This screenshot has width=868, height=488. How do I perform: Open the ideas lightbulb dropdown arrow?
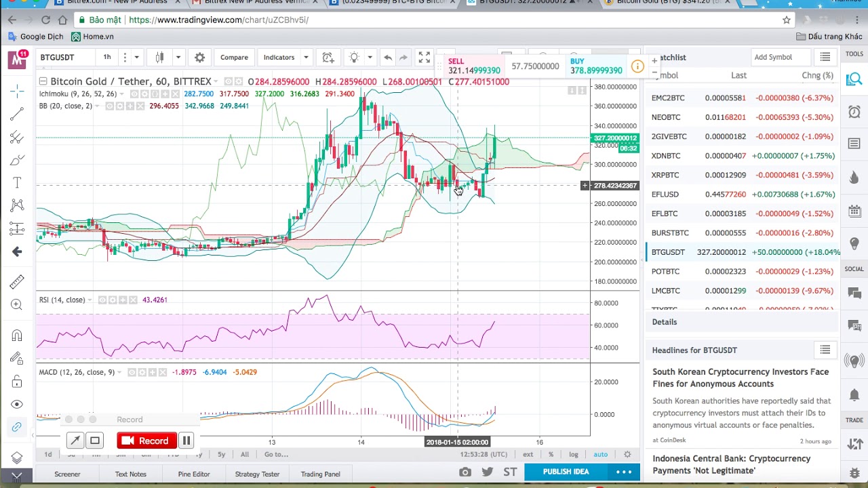tap(370, 58)
